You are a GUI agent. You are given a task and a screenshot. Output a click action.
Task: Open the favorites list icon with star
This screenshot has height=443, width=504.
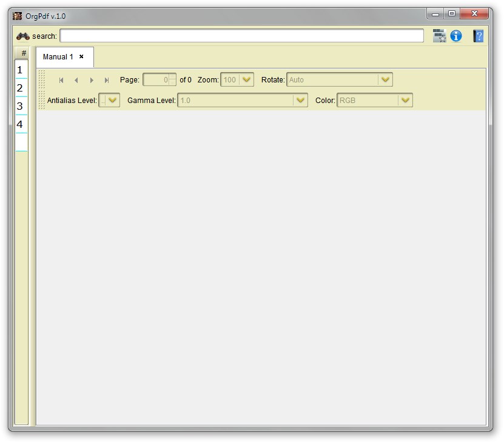point(439,36)
